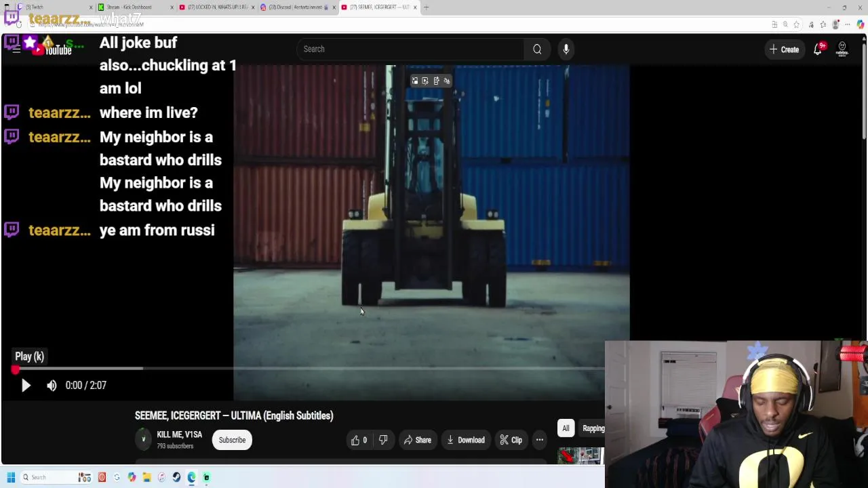Open recommended video thumbnail under chips

point(581,455)
